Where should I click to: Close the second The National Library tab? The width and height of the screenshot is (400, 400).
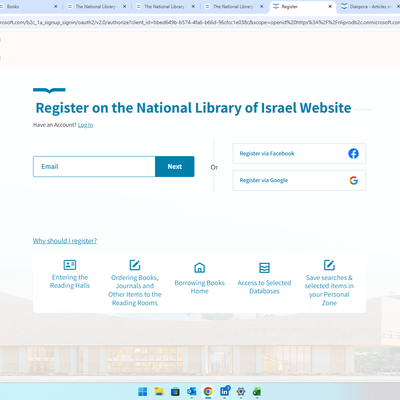(x=193, y=6)
